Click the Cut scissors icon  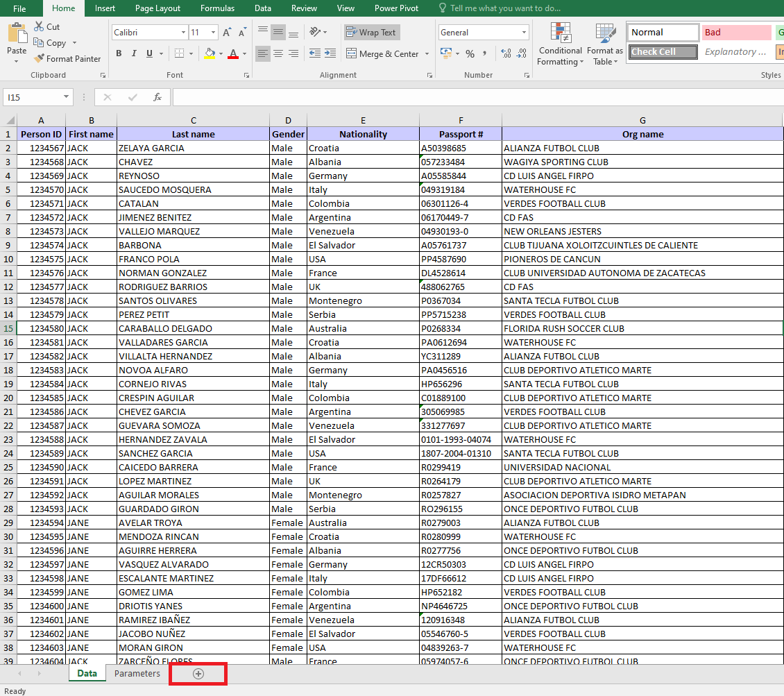(39, 26)
